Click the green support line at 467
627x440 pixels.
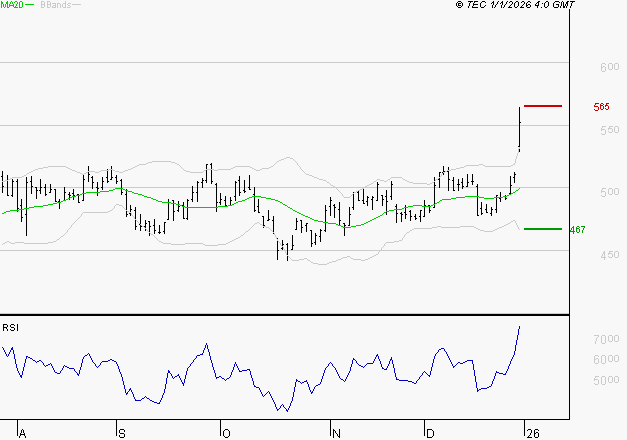click(543, 229)
